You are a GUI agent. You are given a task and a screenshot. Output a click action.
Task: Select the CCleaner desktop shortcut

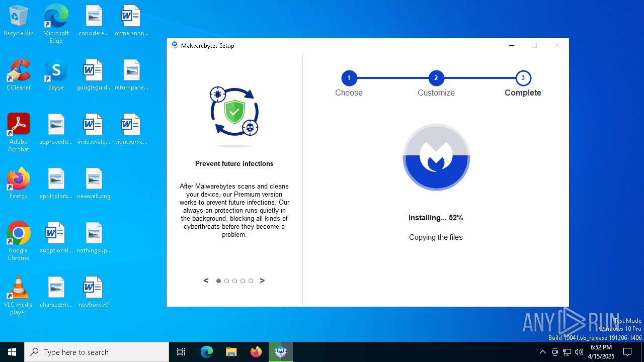click(19, 74)
